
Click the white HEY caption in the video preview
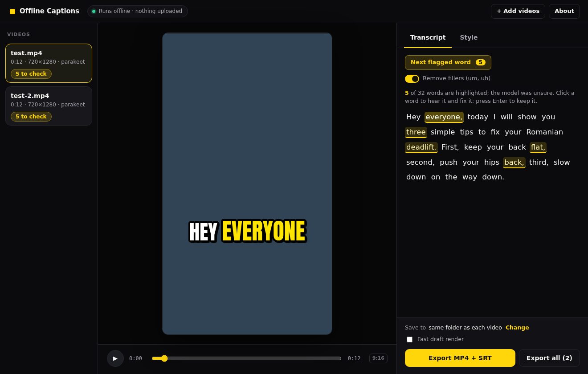203,232
